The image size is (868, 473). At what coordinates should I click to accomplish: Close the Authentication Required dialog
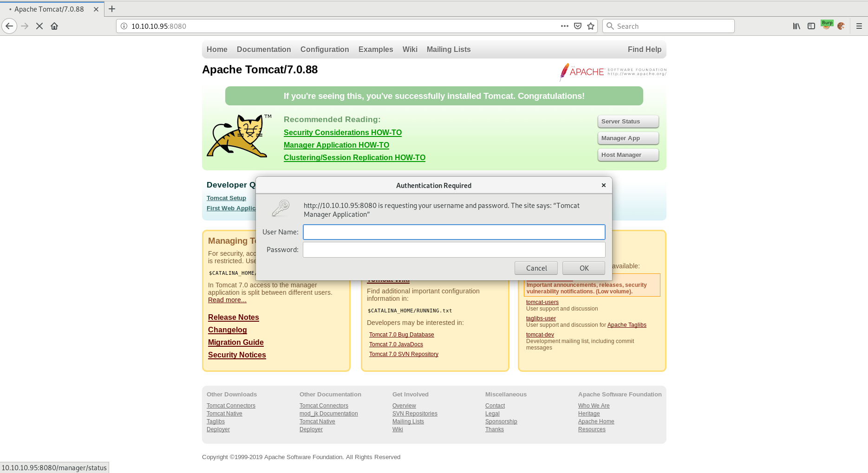(604, 185)
